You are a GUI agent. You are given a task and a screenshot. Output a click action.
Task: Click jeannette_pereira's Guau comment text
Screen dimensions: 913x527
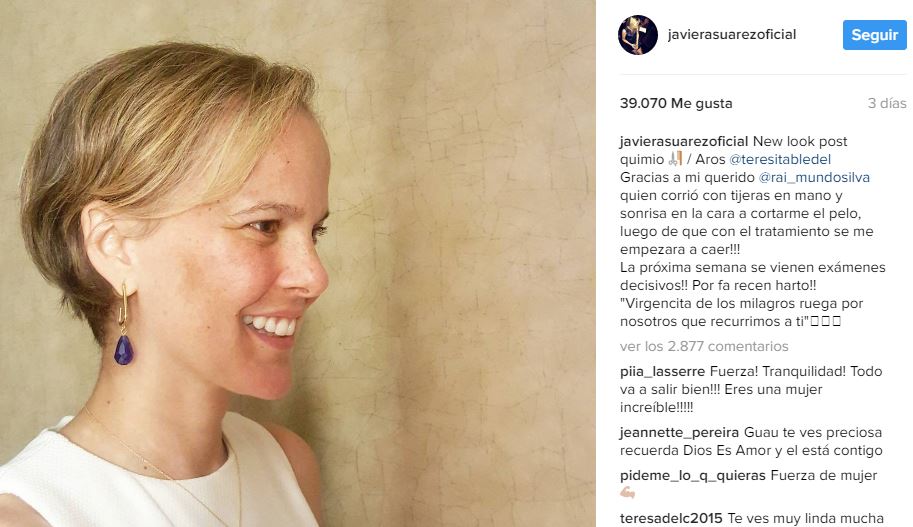click(751, 441)
